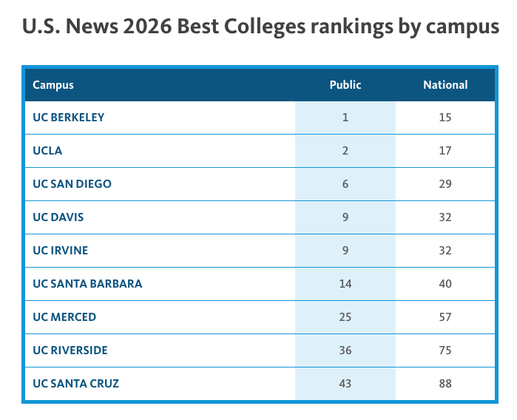Click the UC DAVIS campus link

tap(58, 217)
